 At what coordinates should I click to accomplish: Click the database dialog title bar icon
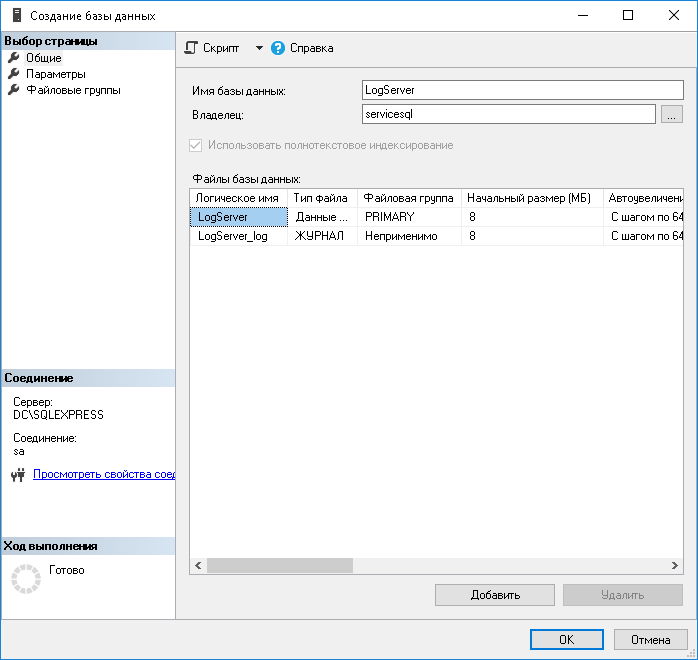point(16,15)
